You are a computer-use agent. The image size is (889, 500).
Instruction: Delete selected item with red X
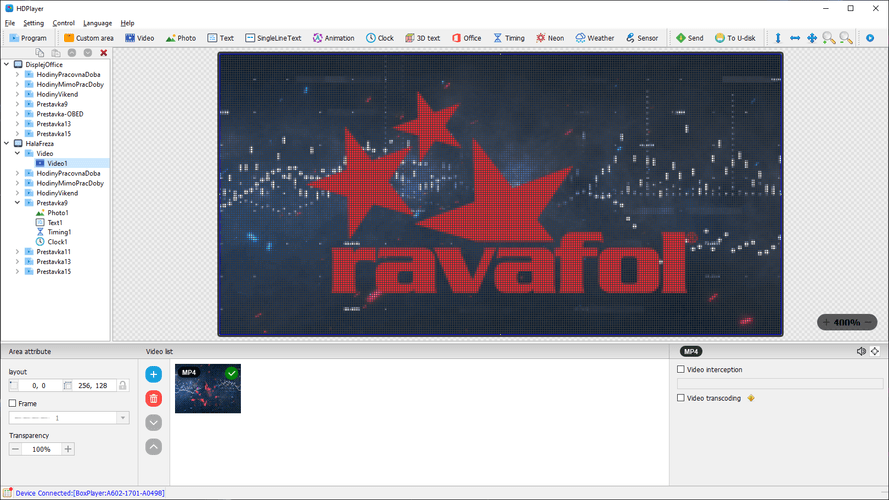click(104, 53)
